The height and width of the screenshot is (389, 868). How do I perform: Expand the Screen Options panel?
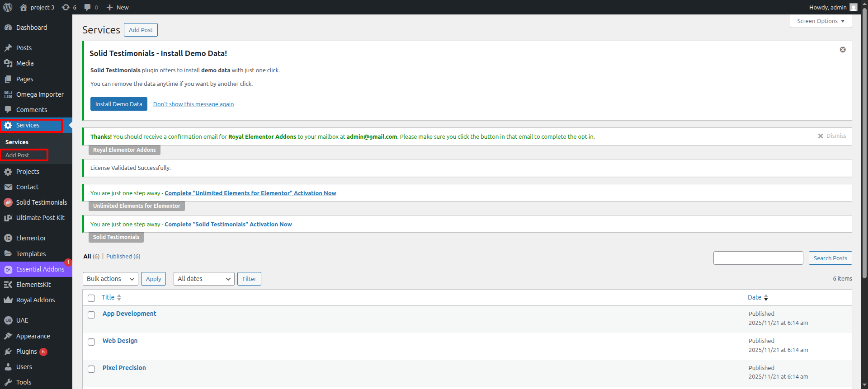coord(821,21)
